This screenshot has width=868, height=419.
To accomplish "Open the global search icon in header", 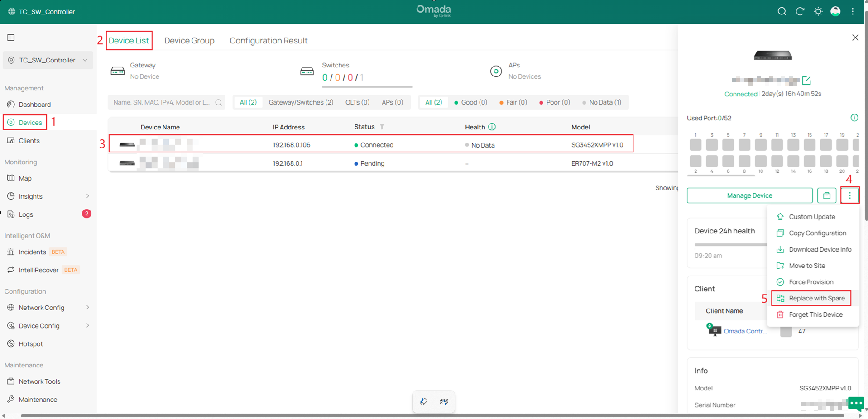I will click(782, 12).
